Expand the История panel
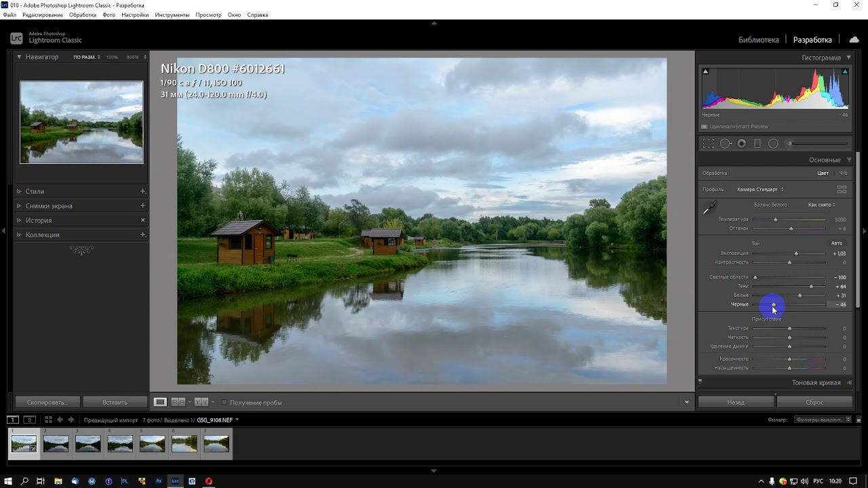Viewport: 868px width, 488px height. pyautogui.click(x=19, y=220)
